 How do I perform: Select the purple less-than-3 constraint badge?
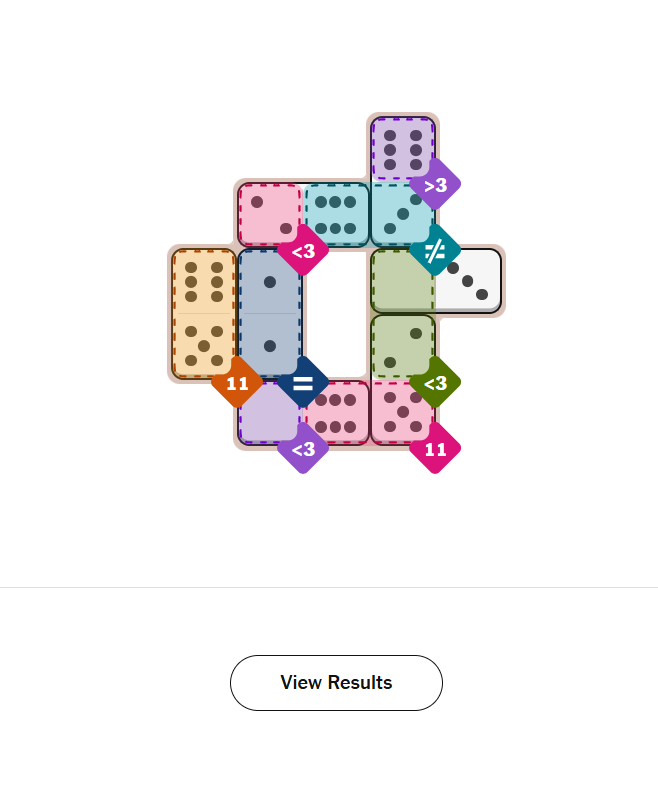click(x=303, y=449)
